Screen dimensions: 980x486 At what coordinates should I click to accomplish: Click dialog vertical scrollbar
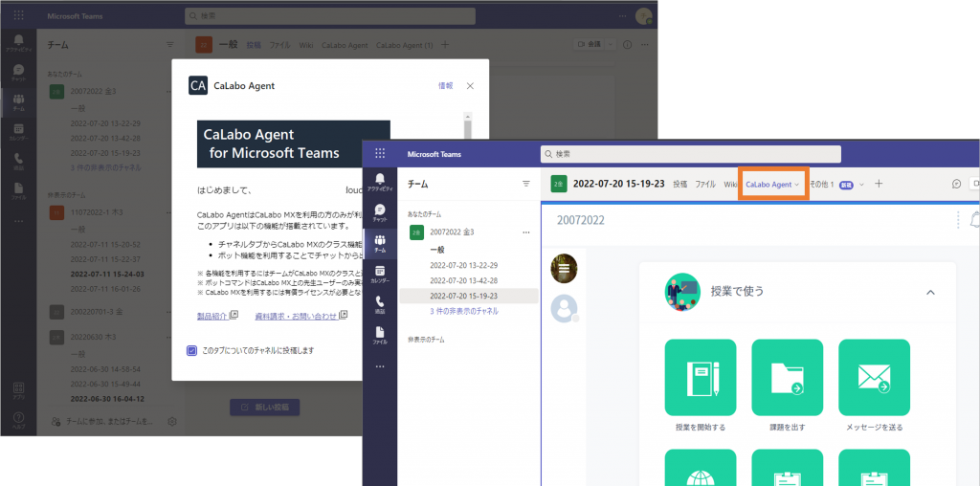(x=467, y=131)
